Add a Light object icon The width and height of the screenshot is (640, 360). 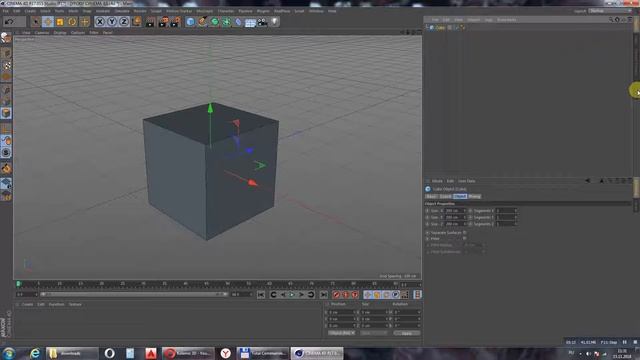275,22
